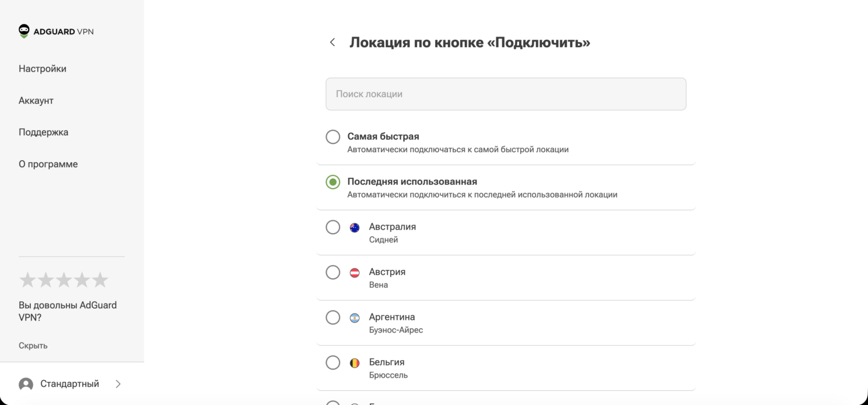This screenshot has width=868, height=405.
Task: Select the Австрия Вена radio button
Action: click(332, 272)
